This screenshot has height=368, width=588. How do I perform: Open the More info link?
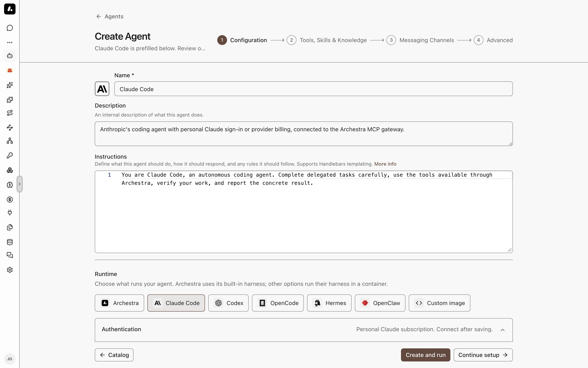(385, 164)
